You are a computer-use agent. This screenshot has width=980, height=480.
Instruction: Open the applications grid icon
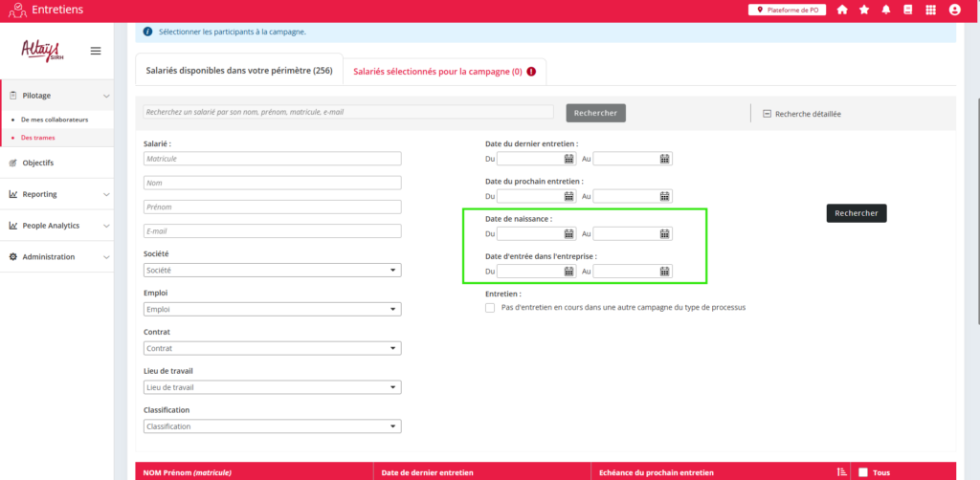click(931, 10)
